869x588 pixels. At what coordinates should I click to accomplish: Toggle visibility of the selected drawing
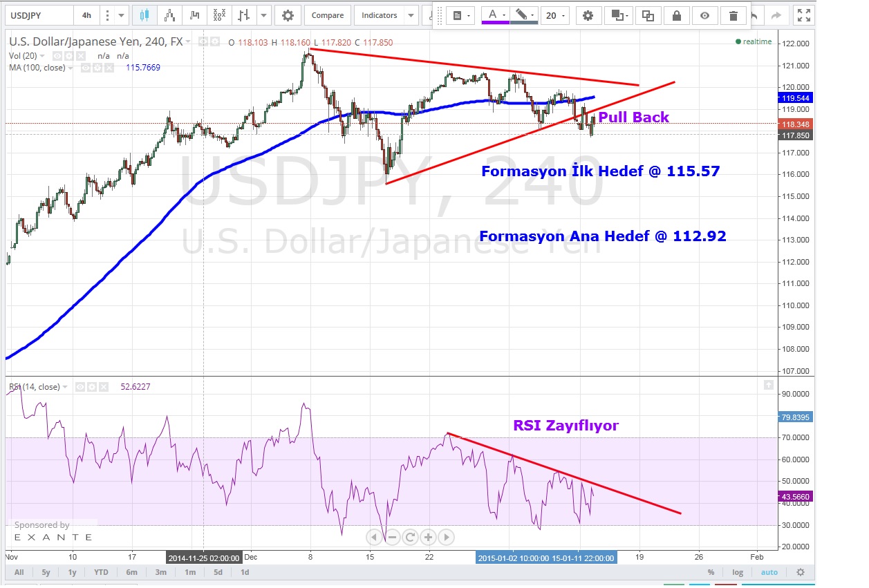(x=704, y=15)
